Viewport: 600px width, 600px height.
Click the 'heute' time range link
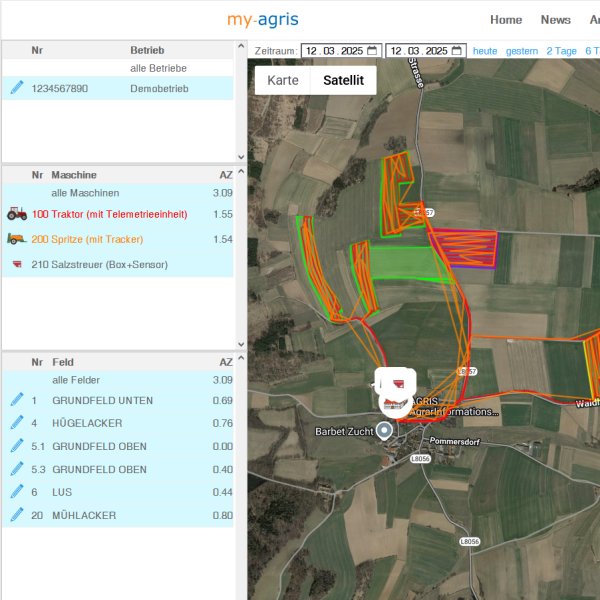point(485,51)
